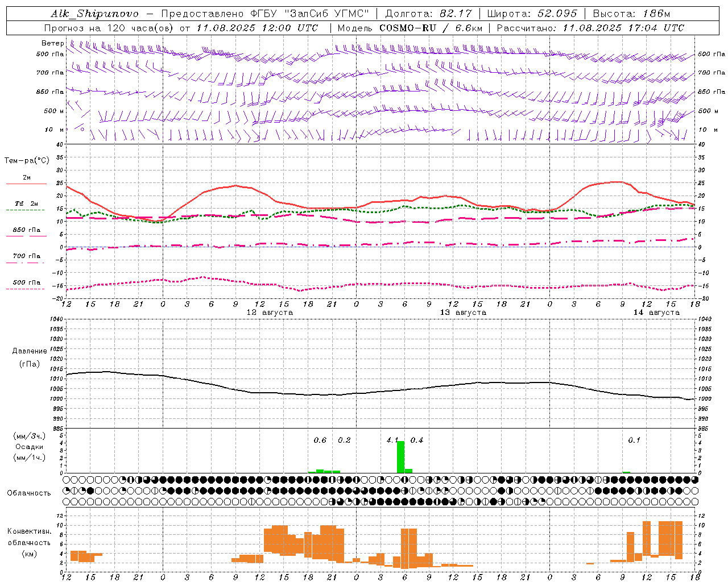
Task: Click the 0.2 precipitation amount
Action: coord(344,440)
